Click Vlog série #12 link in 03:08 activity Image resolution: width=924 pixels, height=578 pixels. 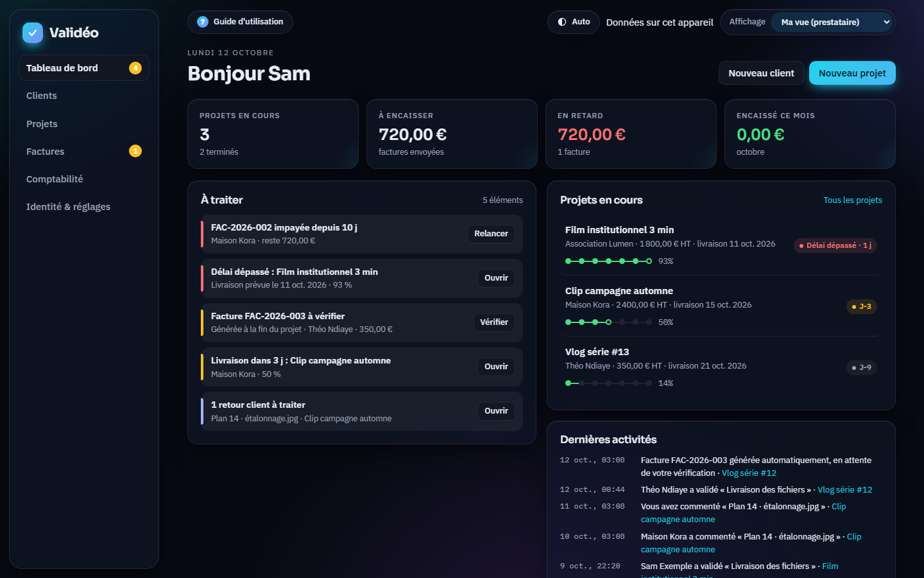click(749, 473)
